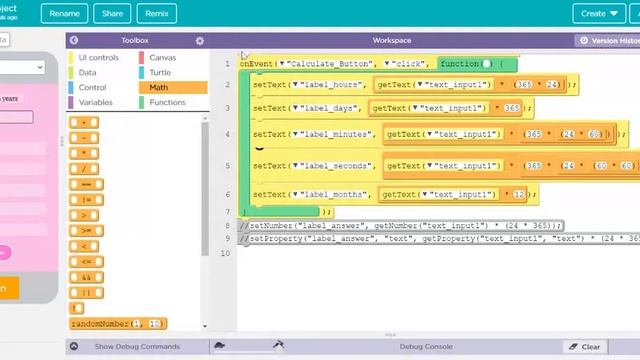
Task: Select the Math toolbox category
Action: click(173, 87)
